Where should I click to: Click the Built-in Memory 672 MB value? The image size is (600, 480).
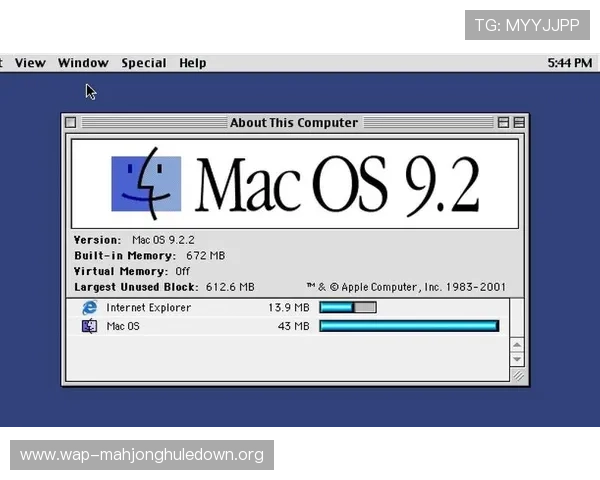coord(205,256)
